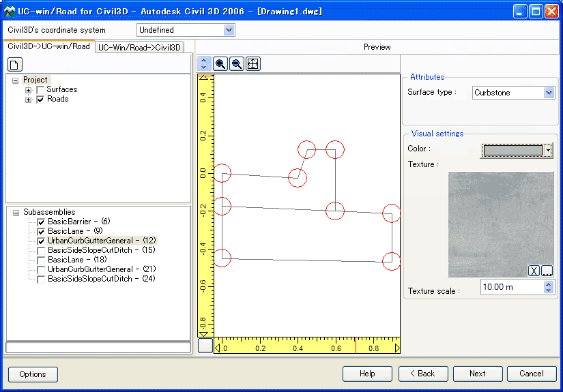This screenshot has width=563, height=392.
Task: Click the application icon in title bar
Action: point(10,12)
